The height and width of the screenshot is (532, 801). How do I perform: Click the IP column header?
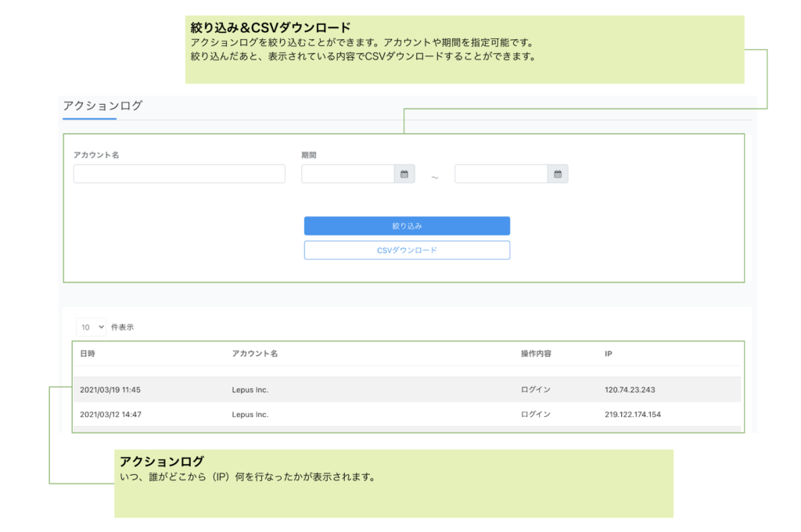click(x=608, y=354)
